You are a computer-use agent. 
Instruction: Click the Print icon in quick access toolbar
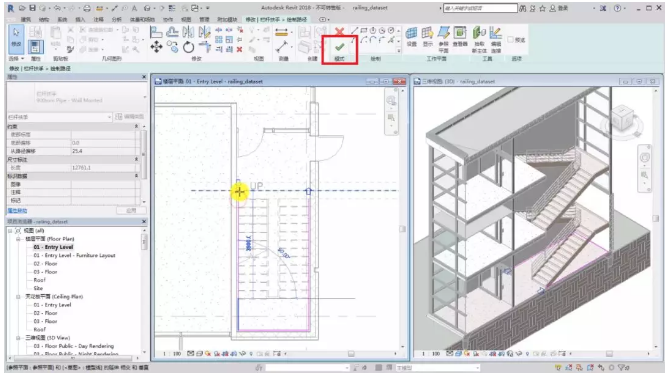tap(87, 8)
